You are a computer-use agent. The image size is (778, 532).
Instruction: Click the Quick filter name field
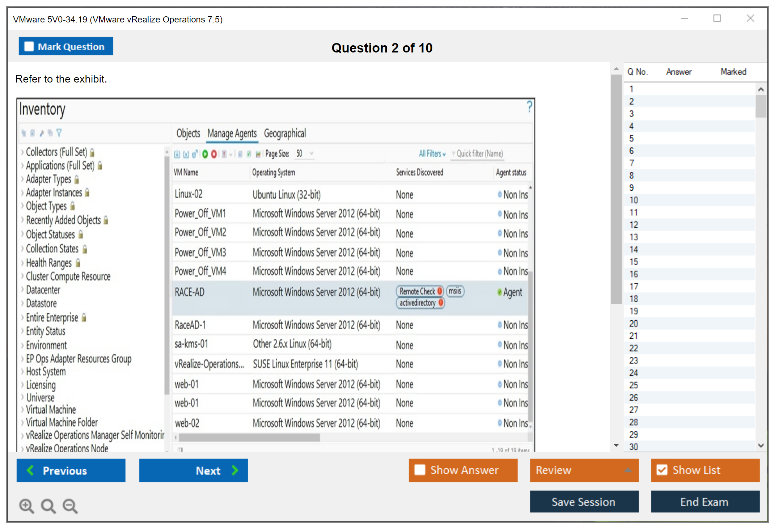click(x=479, y=154)
